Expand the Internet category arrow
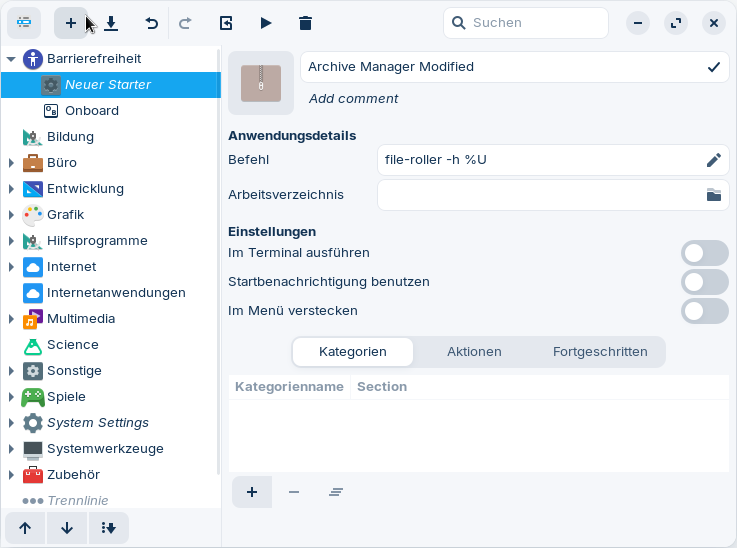The height and width of the screenshot is (548, 737). pyautogui.click(x=11, y=267)
